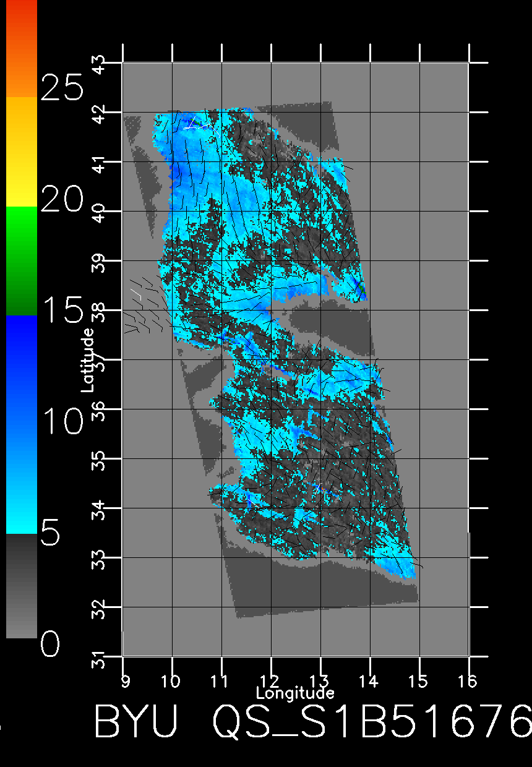
Task: Click the "Latitude" axis label
Action: (88, 360)
